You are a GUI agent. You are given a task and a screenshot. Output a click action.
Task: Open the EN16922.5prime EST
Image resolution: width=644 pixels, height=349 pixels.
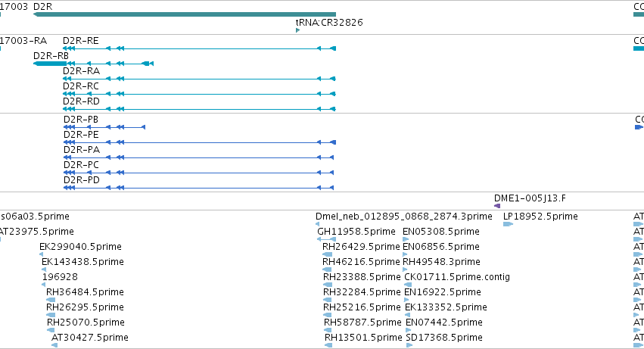406,300
